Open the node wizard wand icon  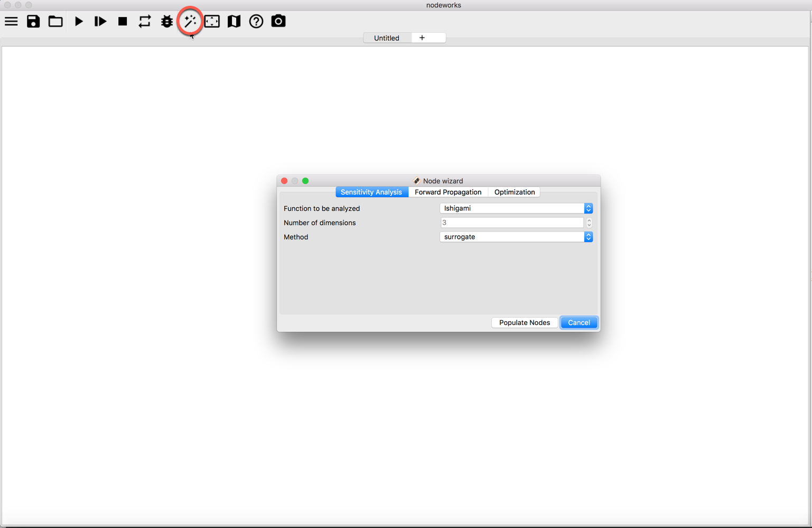[x=190, y=22]
